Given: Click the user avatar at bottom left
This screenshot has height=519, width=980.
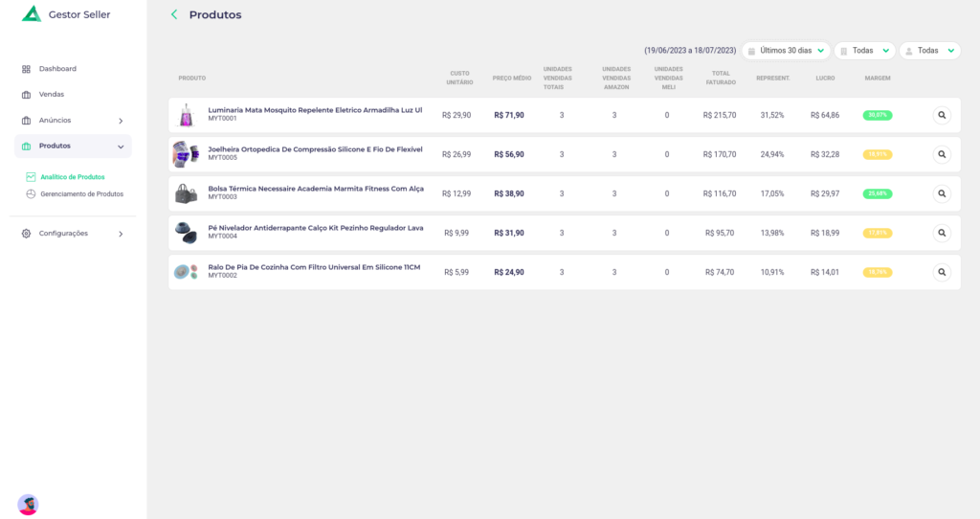Looking at the screenshot, I should click(28, 505).
